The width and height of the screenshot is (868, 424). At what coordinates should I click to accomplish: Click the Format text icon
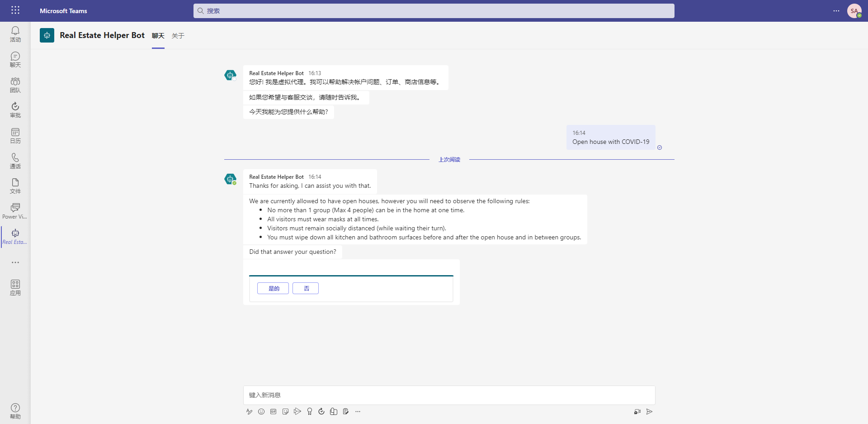[249, 411]
